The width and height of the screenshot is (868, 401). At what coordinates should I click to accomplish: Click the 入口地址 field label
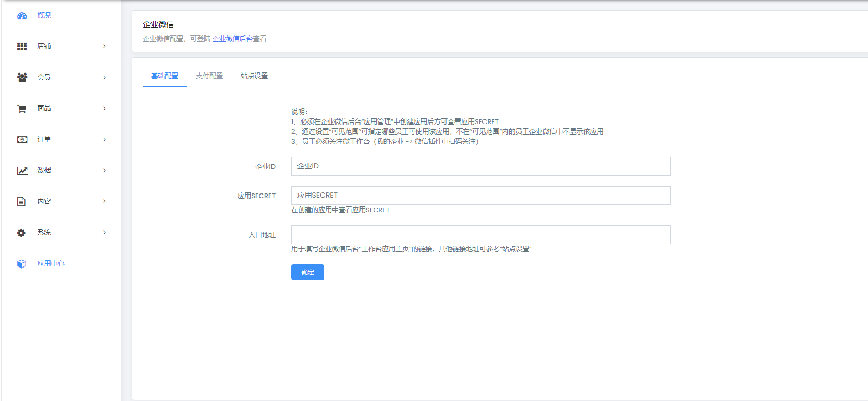262,235
